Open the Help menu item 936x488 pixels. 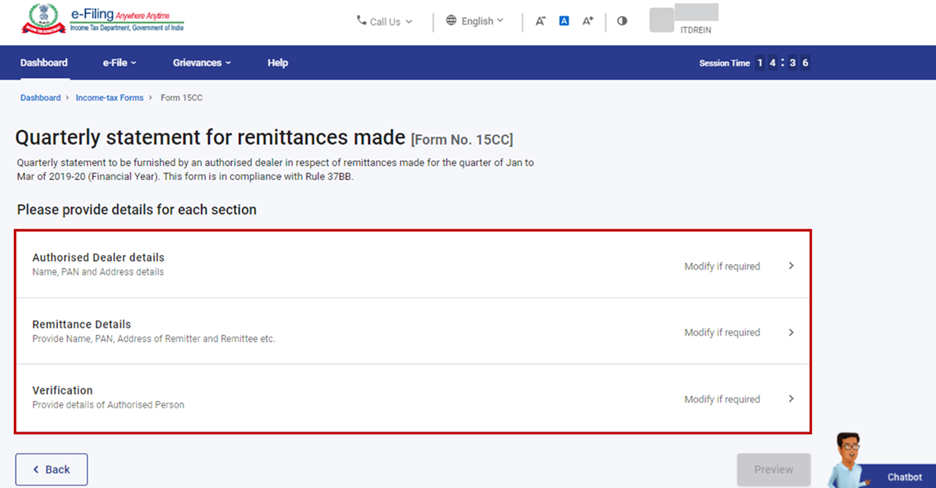click(x=277, y=63)
